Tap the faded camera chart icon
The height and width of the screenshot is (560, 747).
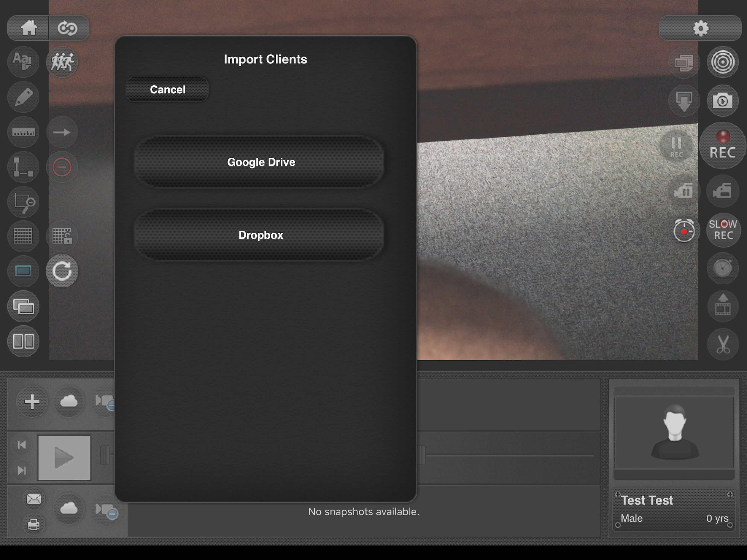(x=684, y=191)
